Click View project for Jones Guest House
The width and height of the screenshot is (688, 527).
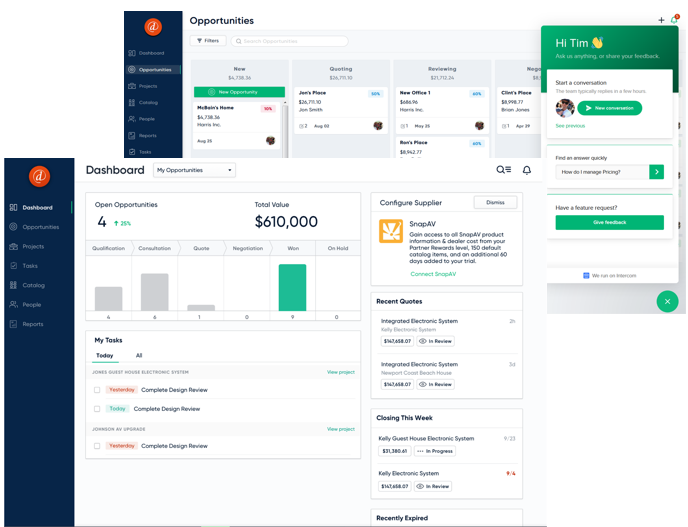pyautogui.click(x=340, y=372)
